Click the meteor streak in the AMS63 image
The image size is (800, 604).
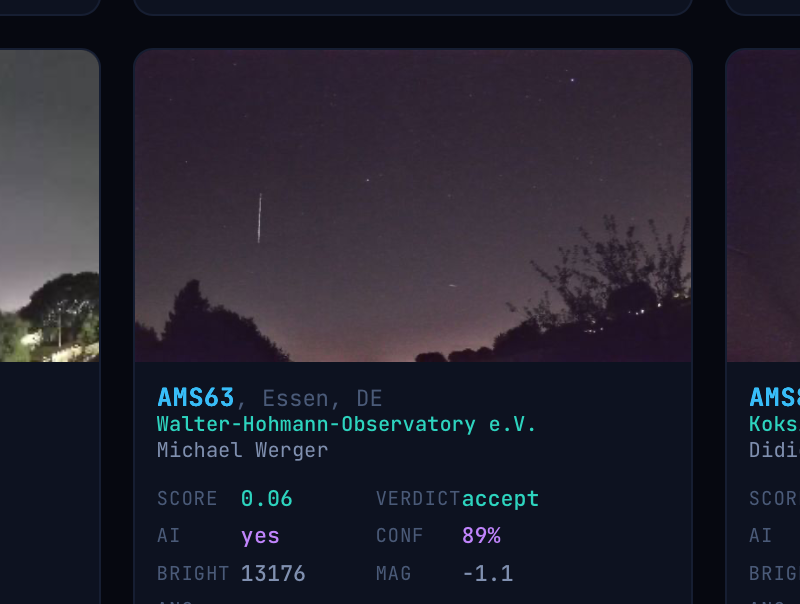pos(260,218)
